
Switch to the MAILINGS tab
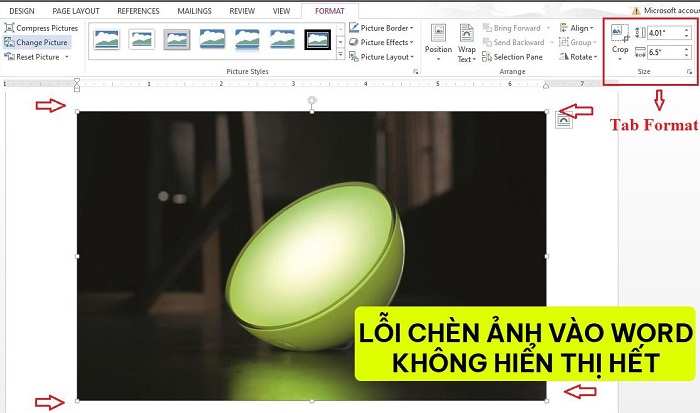pyautogui.click(x=195, y=11)
